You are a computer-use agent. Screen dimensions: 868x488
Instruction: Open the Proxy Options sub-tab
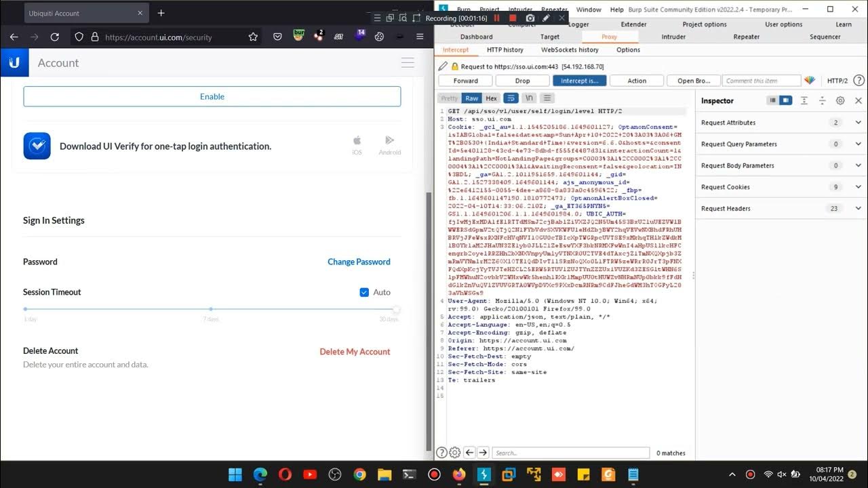pyautogui.click(x=628, y=49)
